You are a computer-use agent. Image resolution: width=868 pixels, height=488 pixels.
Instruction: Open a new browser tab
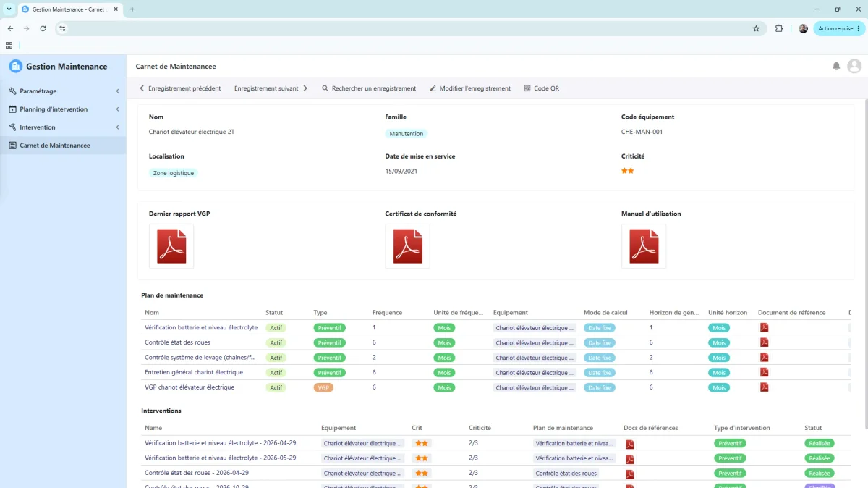[x=132, y=9]
